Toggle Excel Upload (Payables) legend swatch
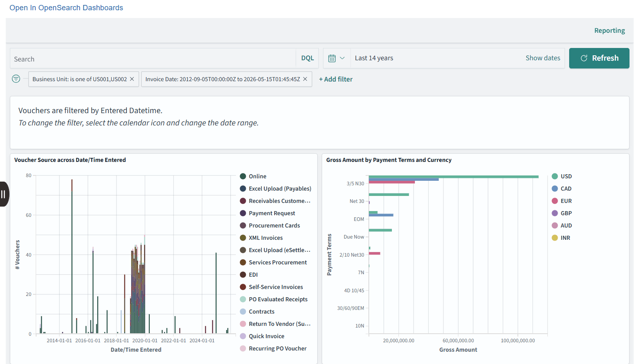 click(243, 189)
